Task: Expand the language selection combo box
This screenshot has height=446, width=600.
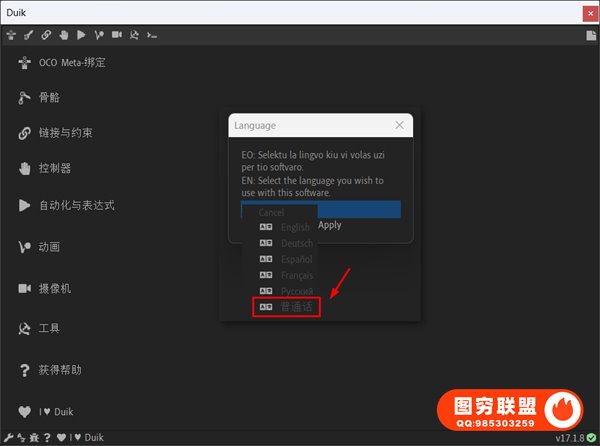Action: coord(320,209)
